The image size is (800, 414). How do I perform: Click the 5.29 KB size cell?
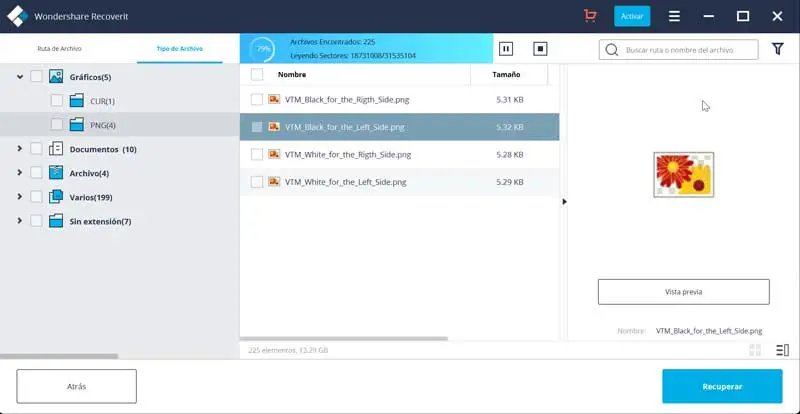point(510,182)
